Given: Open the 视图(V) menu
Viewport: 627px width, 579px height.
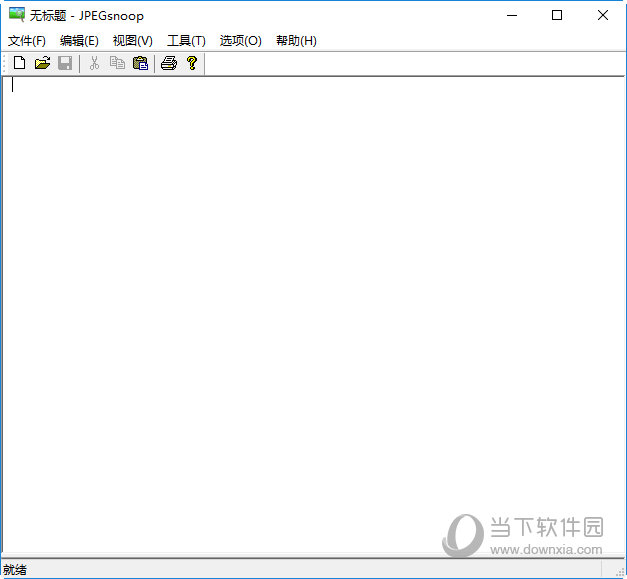Looking at the screenshot, I should [133, 41].
